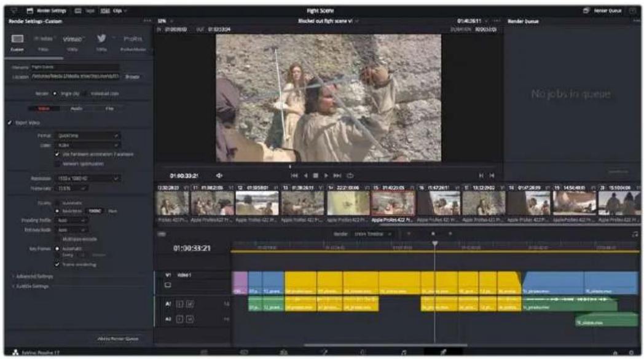Mute audio track A2
Image resolution: width=644 pixels, height=359 pixels.
189,319
